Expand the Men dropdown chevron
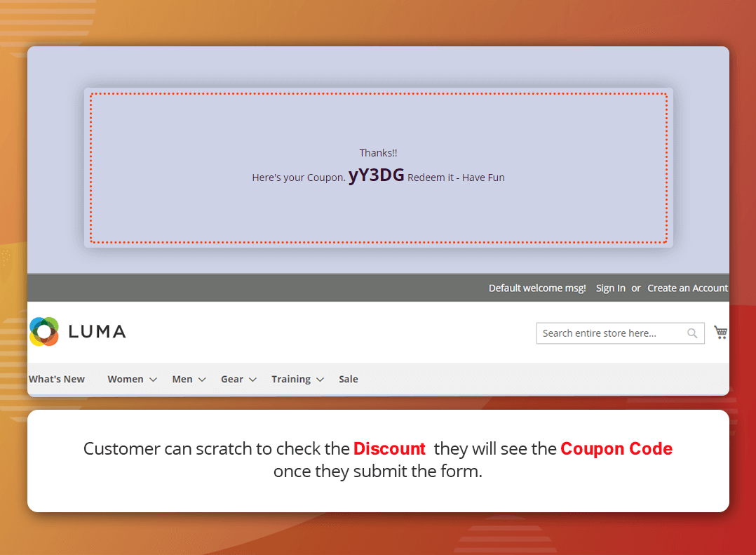Viewport: 756px width, 555px height. pyautogui.click(x=202, y=380)
